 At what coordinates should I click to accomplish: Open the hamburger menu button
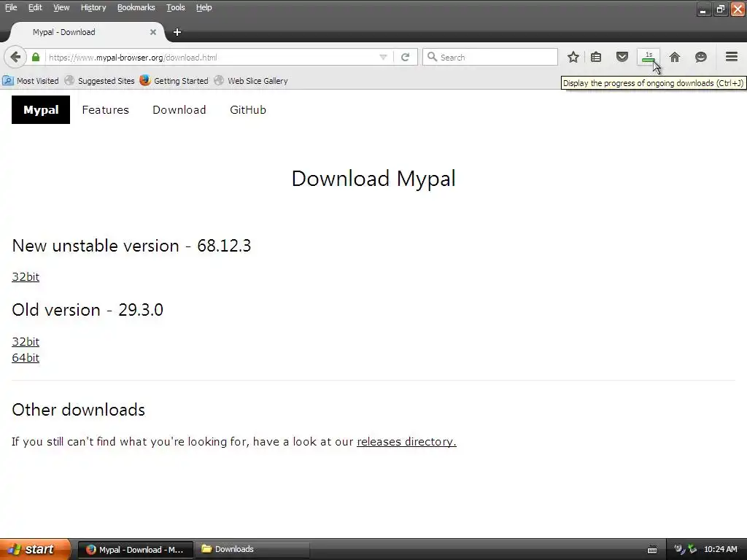[x=732, y=57]
